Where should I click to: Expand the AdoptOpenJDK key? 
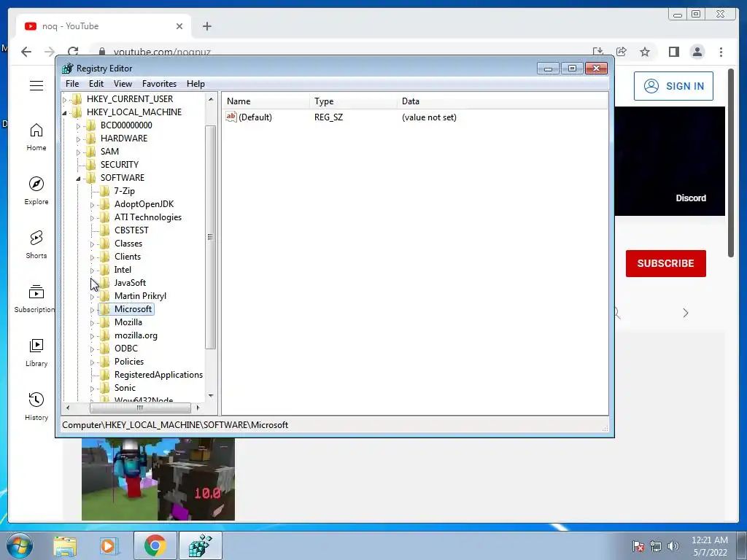[93, 205]
